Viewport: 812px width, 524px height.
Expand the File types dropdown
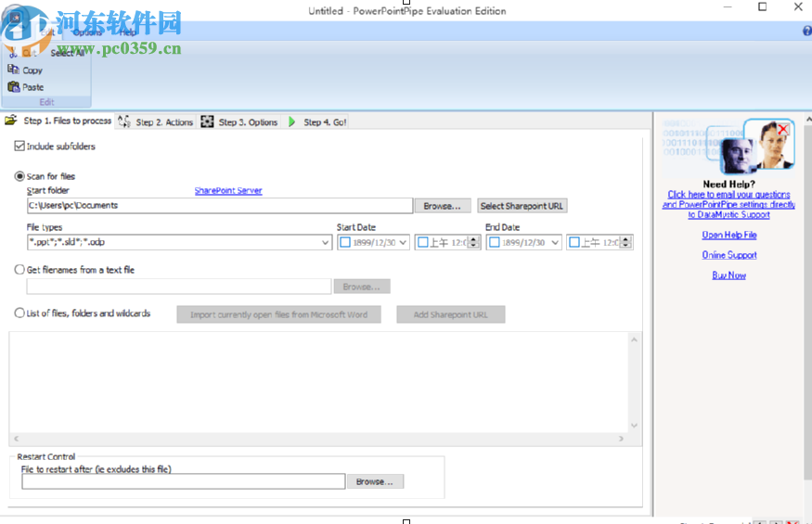click(x=326, y=243)
